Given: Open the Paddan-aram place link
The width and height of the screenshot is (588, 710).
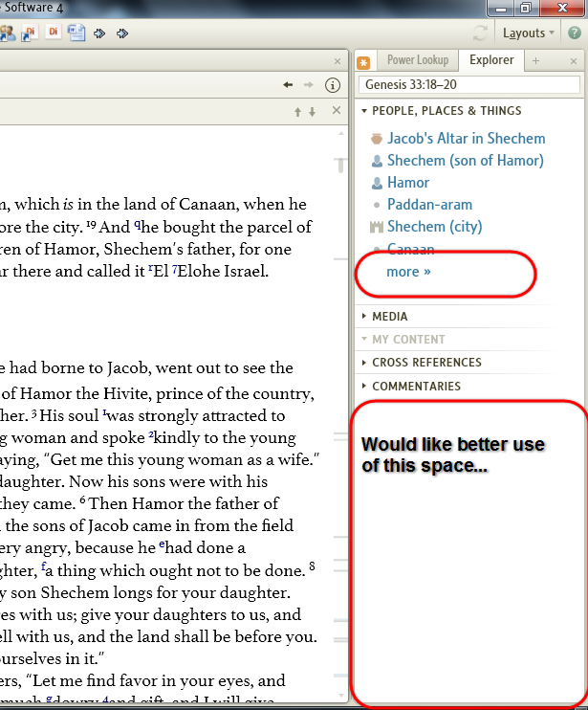Looking at the screenshot, I should point(429,205).
